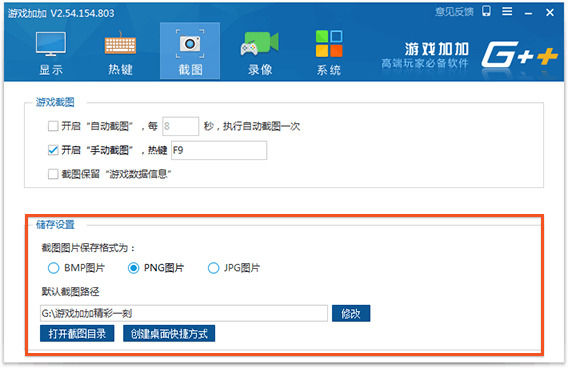568x368 pixels.
Task: Click the mobile phone icon in title bar
Action: coord(486,11)
